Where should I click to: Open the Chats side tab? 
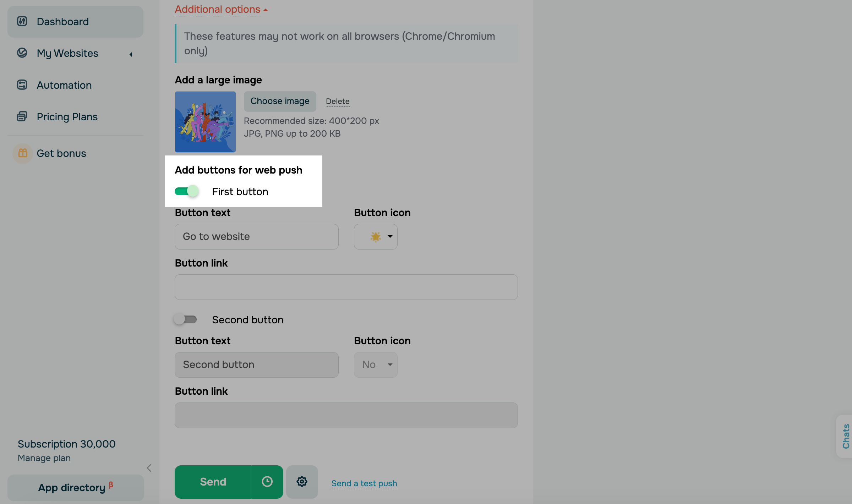click(x=846, y=436)
